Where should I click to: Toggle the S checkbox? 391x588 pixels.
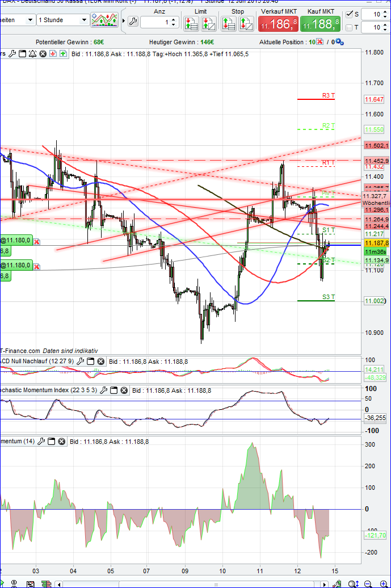[x=350, y=14]
